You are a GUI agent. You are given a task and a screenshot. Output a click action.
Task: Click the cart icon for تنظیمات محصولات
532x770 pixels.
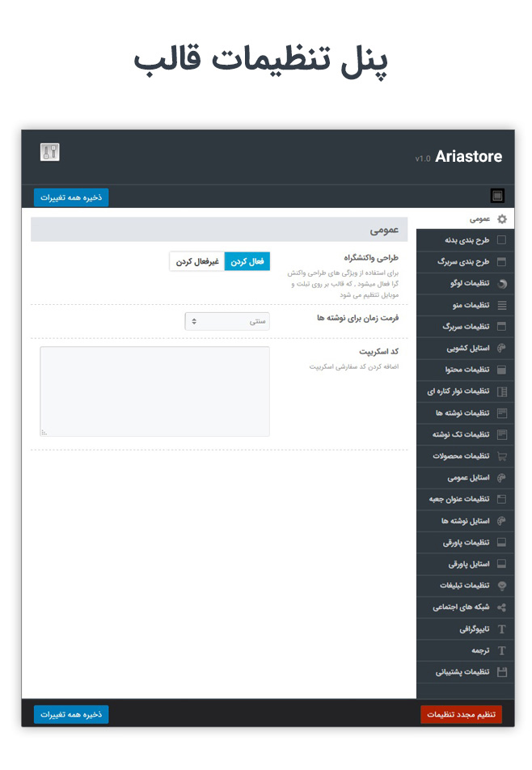[502, 456]
